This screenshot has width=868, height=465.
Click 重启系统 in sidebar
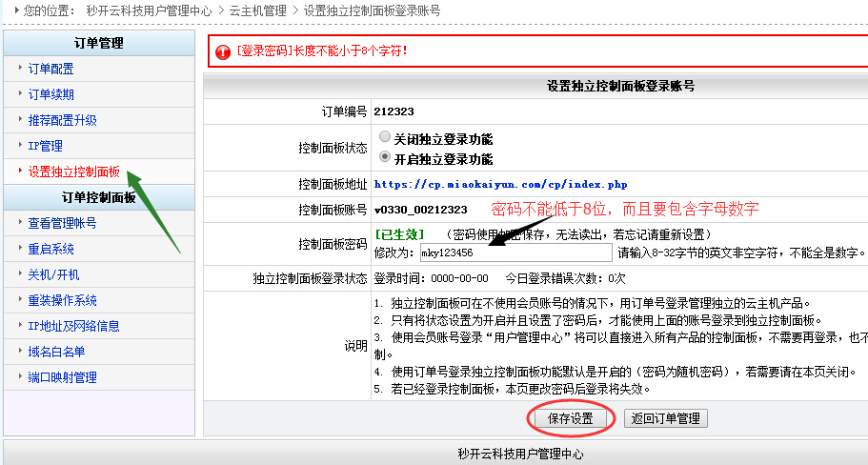[x=50, y=249]
